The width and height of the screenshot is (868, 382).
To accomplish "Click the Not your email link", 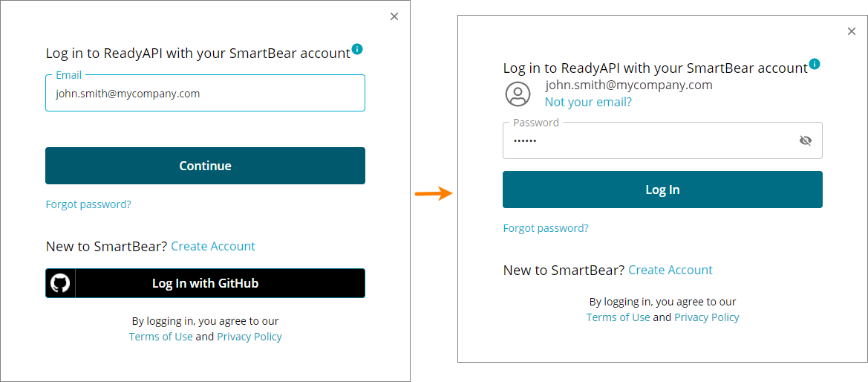I will (588, 102).
